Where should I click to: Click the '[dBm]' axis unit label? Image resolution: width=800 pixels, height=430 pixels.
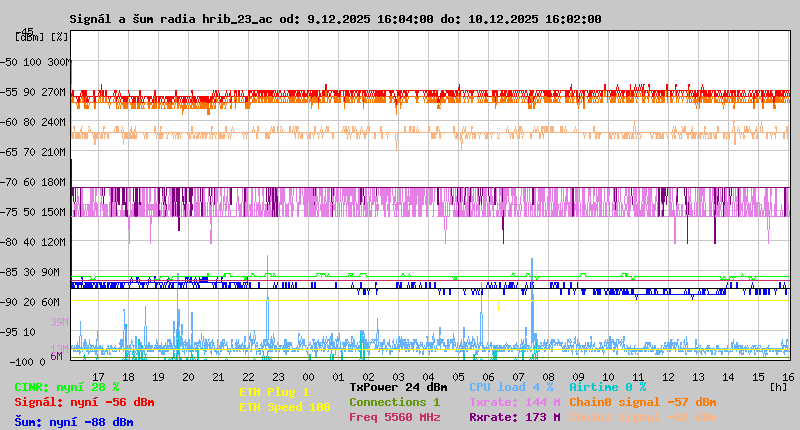[30, 37]
